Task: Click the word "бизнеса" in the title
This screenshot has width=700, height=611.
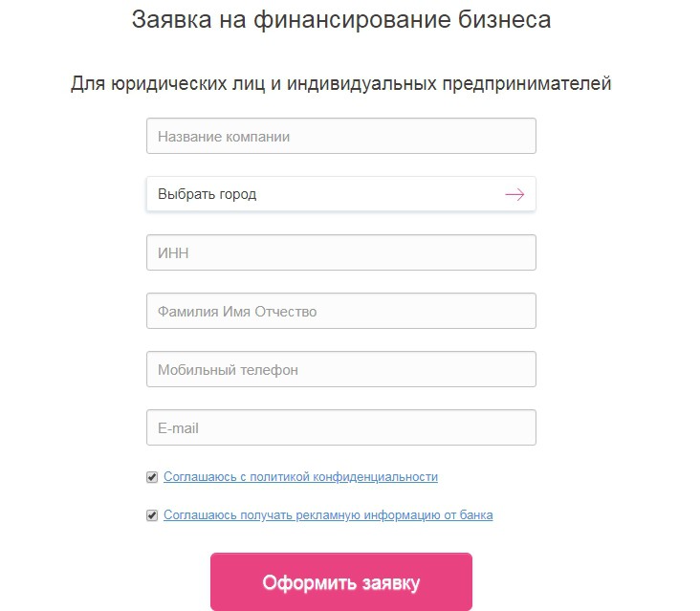Action: pos(507,19)
